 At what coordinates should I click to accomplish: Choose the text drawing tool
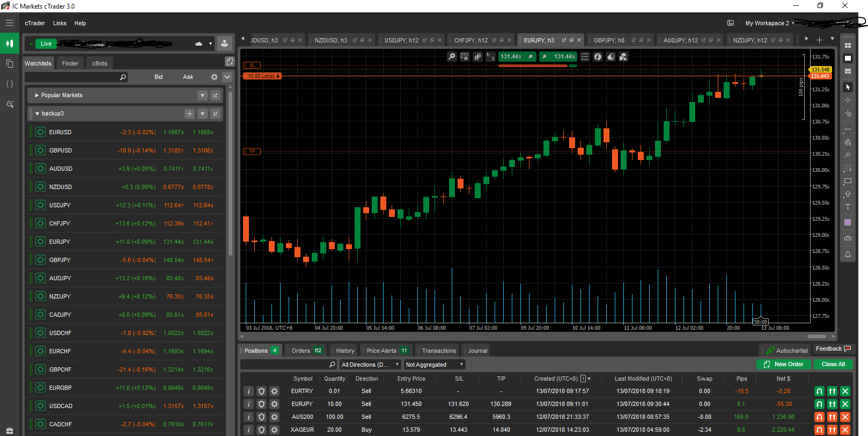pos(848,207)
